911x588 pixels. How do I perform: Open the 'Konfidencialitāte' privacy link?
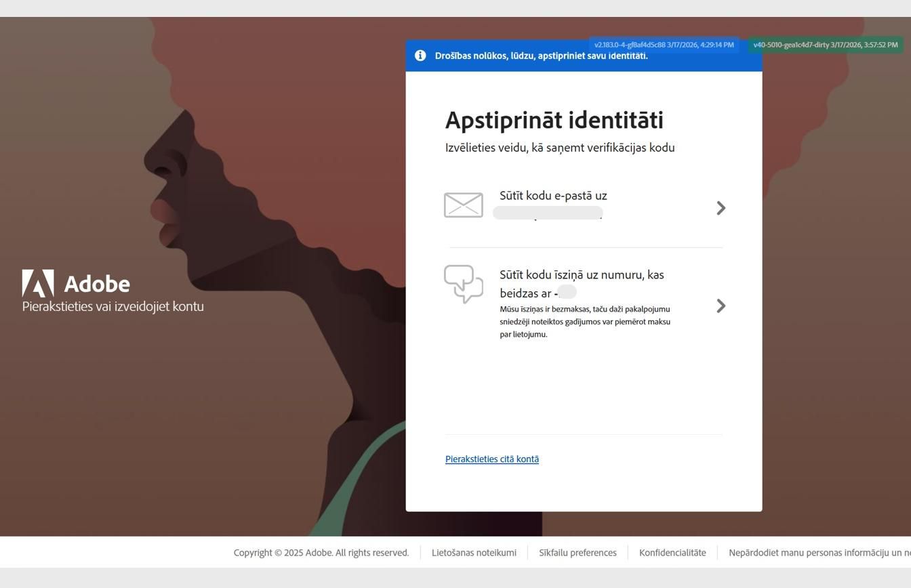(672, 552)
